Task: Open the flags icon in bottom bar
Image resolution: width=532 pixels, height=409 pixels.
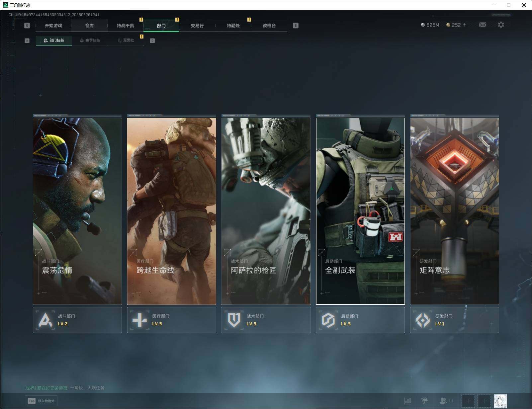Action: [425, 401]
